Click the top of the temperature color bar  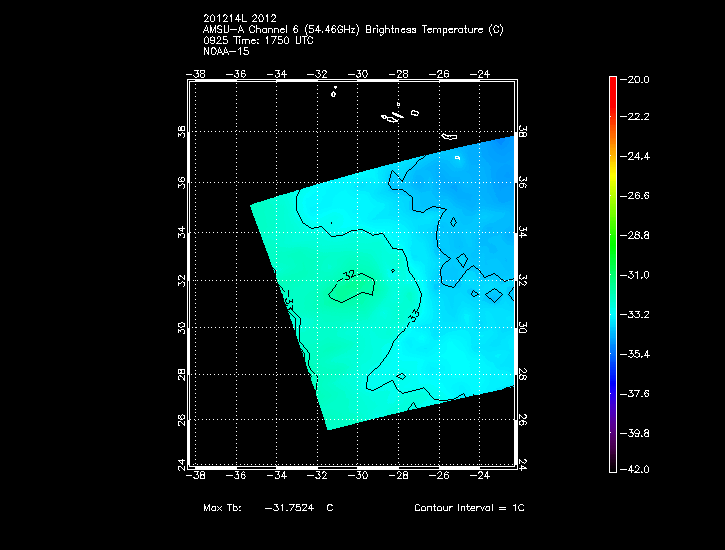coord(613,80)
